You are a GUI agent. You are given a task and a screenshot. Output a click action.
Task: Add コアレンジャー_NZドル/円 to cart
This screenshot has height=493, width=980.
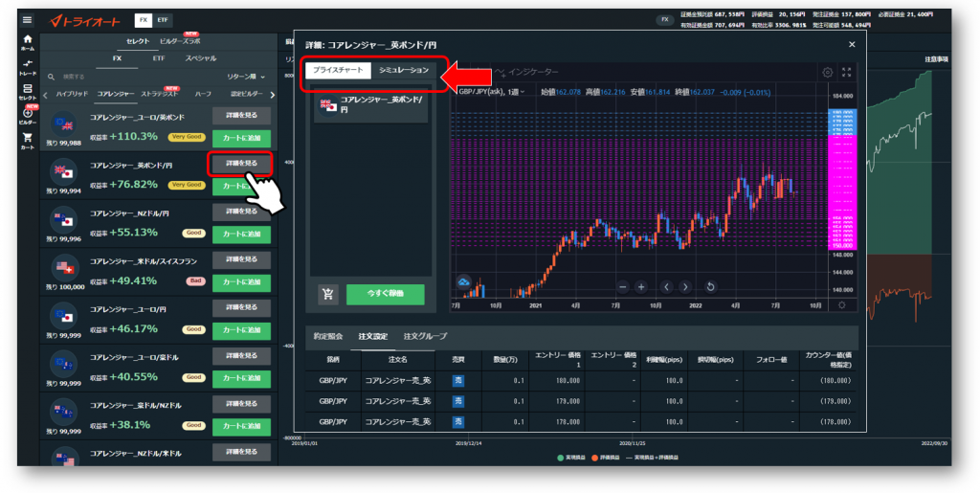point(241,235)
